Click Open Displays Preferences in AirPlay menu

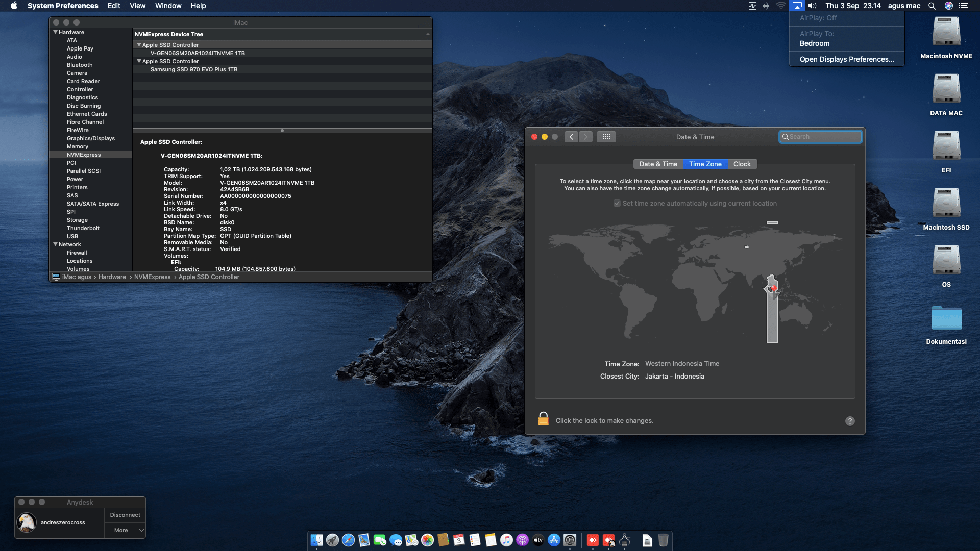846,59
